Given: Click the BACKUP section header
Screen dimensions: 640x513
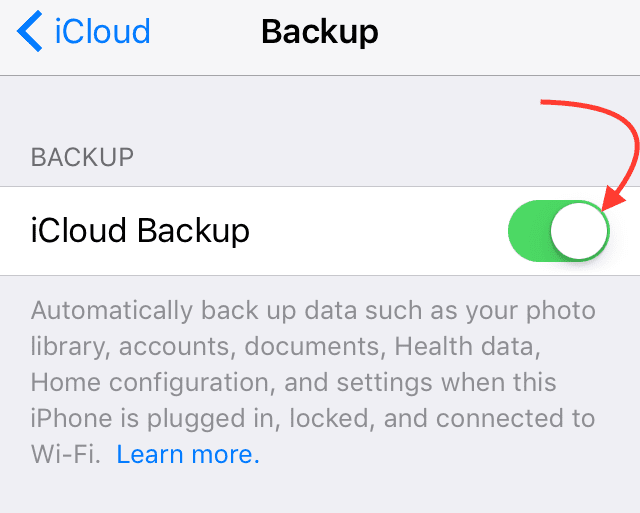Looking at the screenshot, I should 82,157.
